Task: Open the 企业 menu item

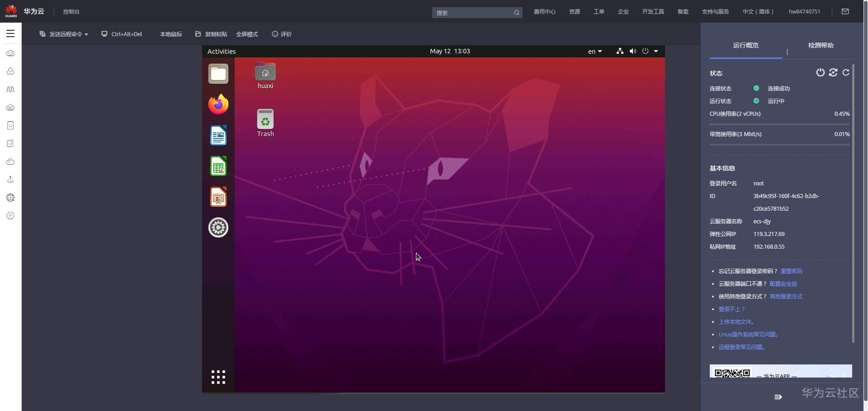Action: point(623,11)
